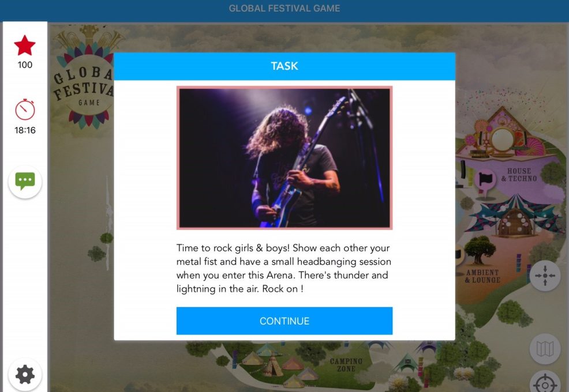569x392 pixels.
Task: Click the 18:16 countdown time
Action: 25,130
